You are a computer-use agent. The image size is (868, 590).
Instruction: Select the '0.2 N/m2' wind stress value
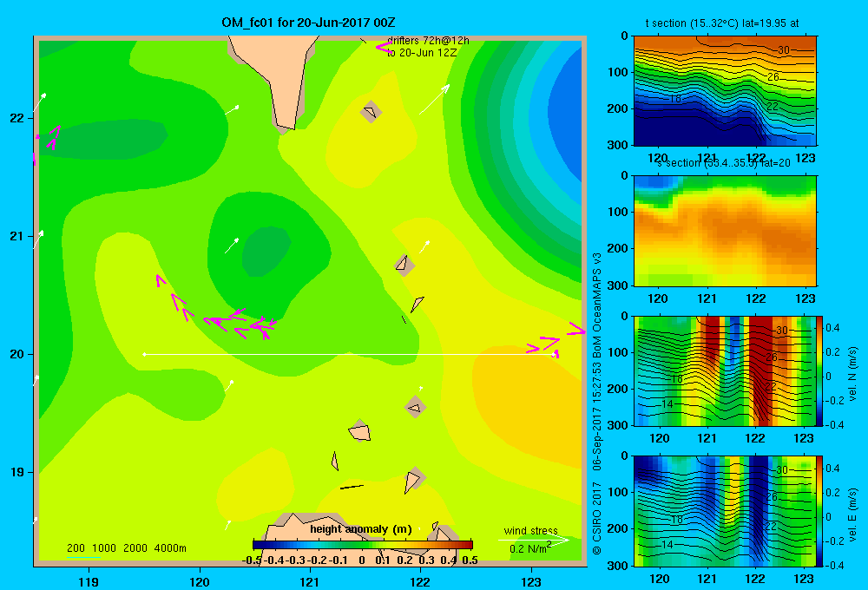(529, 548)
